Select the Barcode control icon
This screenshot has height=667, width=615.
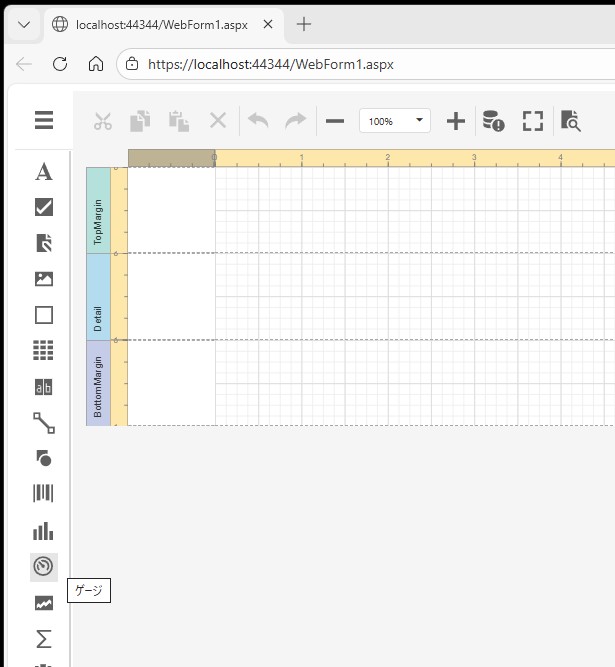(43, 493)
